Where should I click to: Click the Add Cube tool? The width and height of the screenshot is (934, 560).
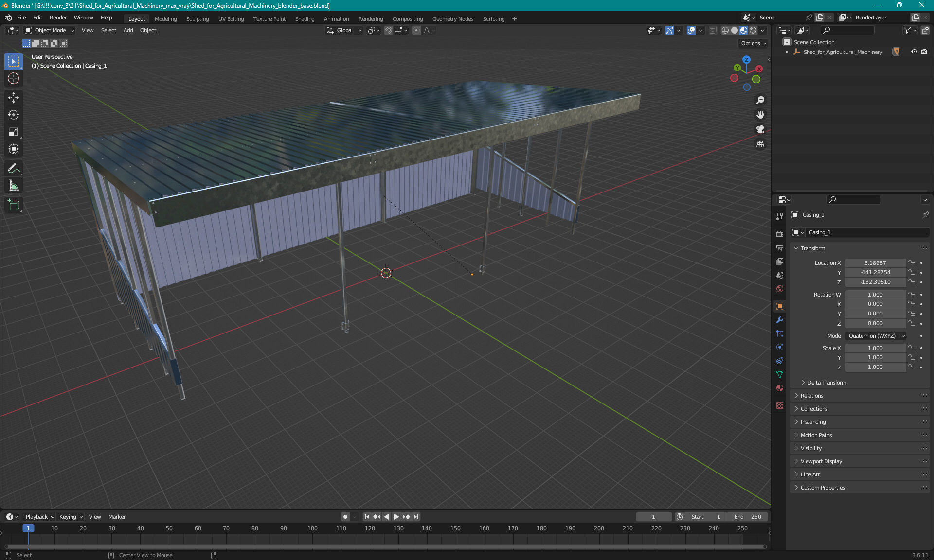click(14, 205)
